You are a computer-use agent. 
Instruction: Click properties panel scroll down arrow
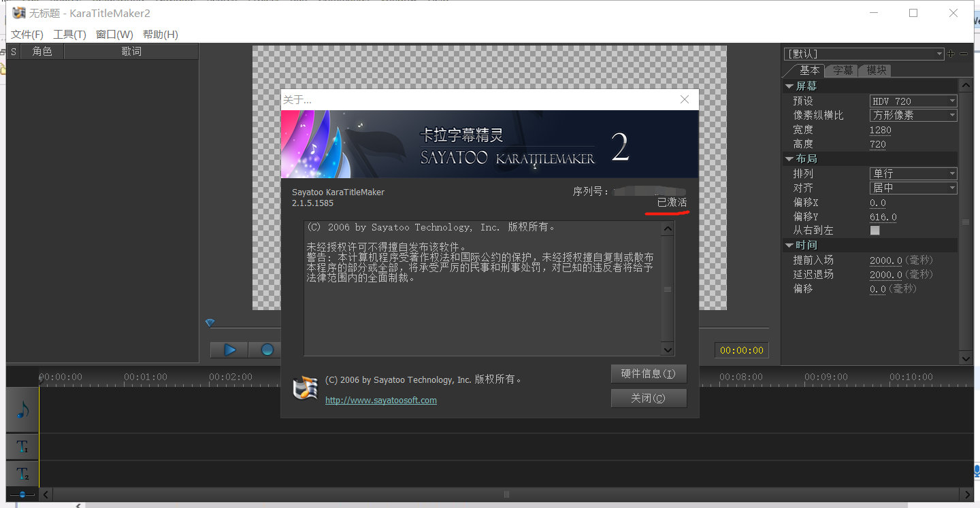click(966, 358)
